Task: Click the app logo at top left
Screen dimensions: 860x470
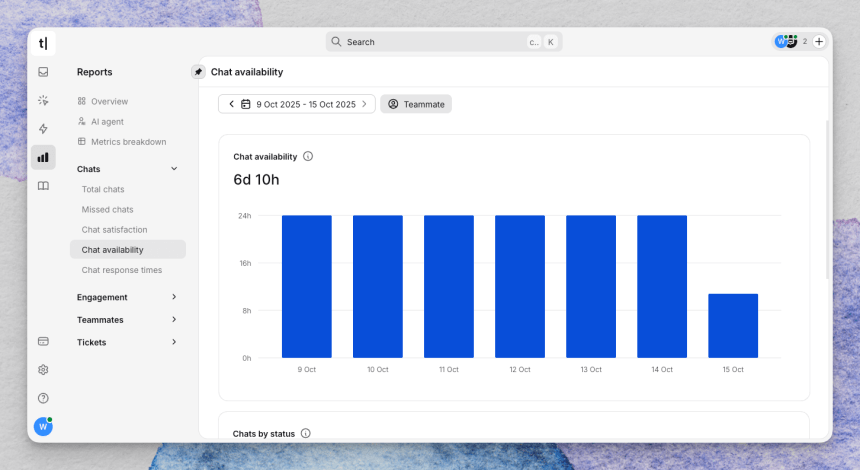Action: [x=43, y=43]
